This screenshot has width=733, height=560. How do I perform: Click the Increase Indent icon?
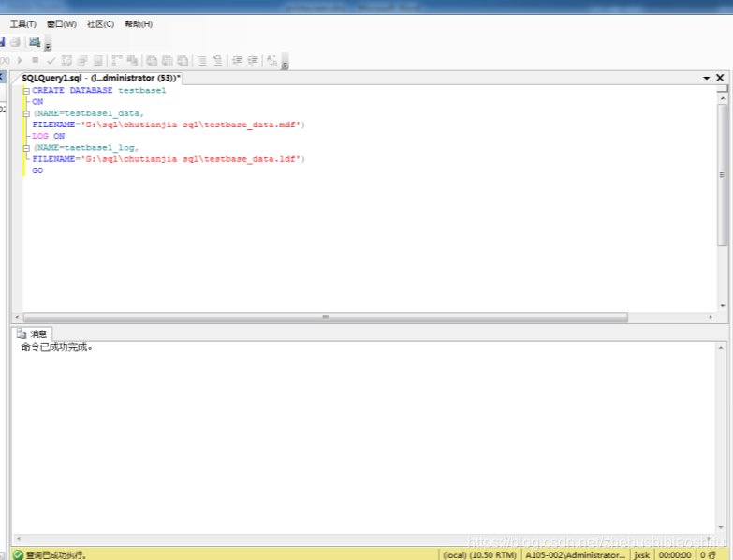pos(253,60)
